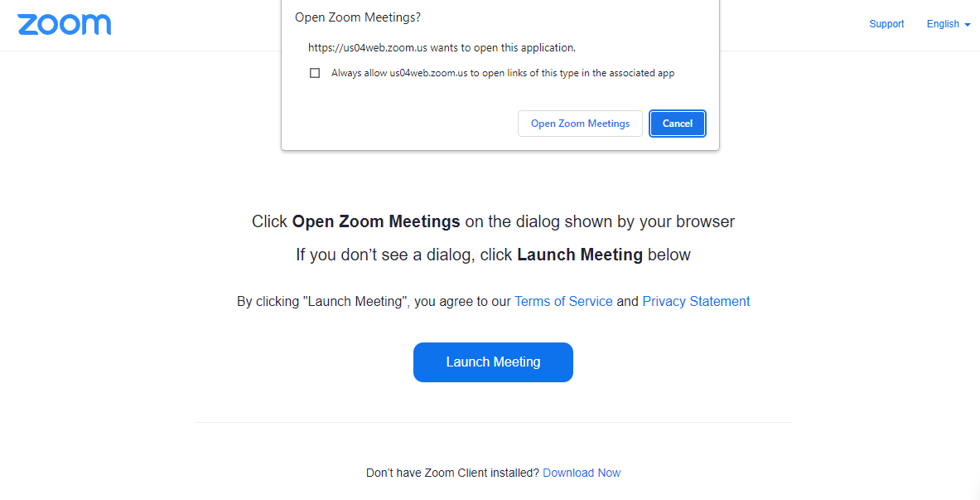This screenshot has width=980, height=500.
Task: Click the Download Now link
Action: [x=582, y=473]
